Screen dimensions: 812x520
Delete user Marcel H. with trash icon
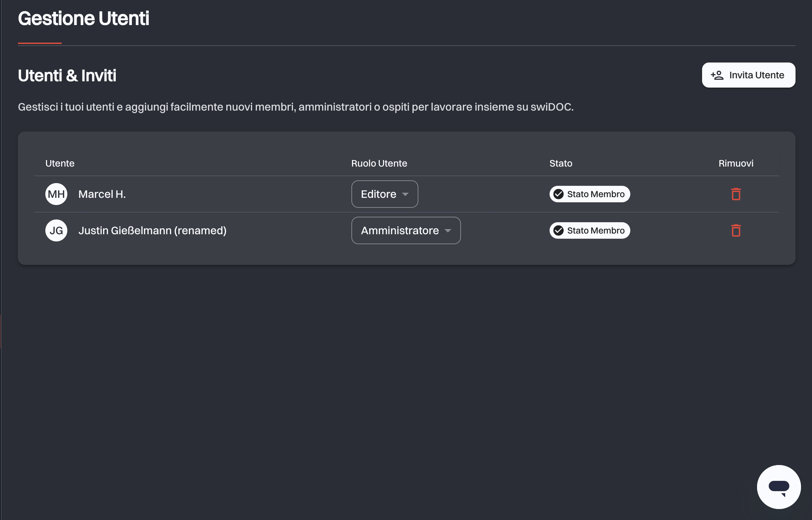736,194
